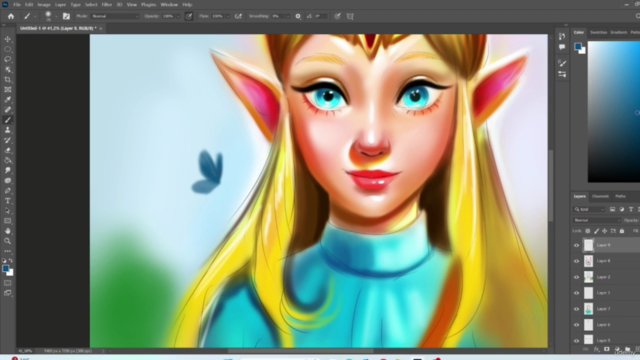This screenshot has width=640, height=360.
Task: Open the History panel icon
Action: point(562,36)
